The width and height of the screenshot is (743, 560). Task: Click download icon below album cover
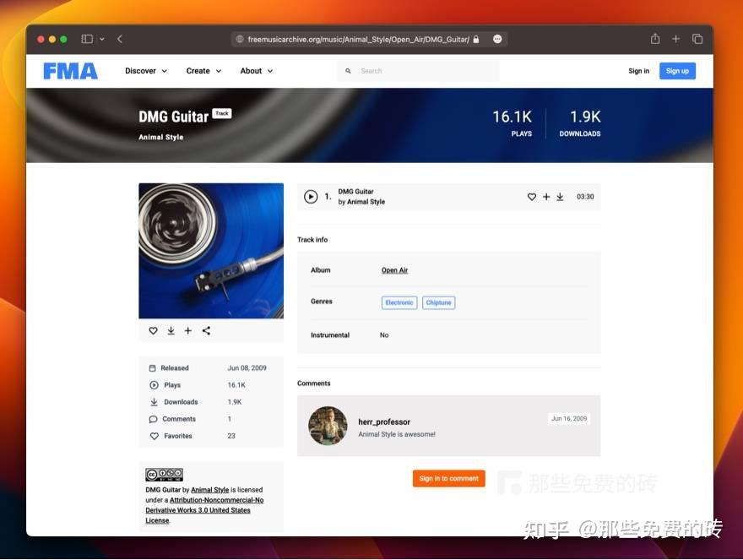[171, 330]
